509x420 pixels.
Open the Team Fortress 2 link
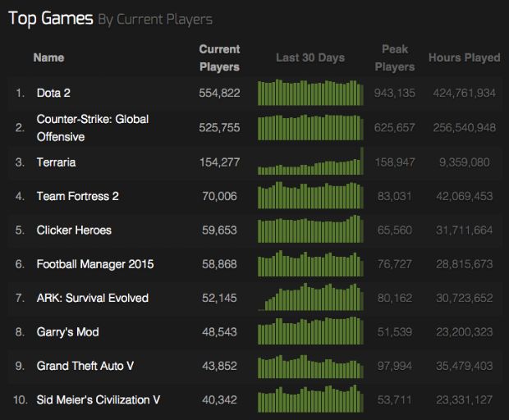[78, 196]
